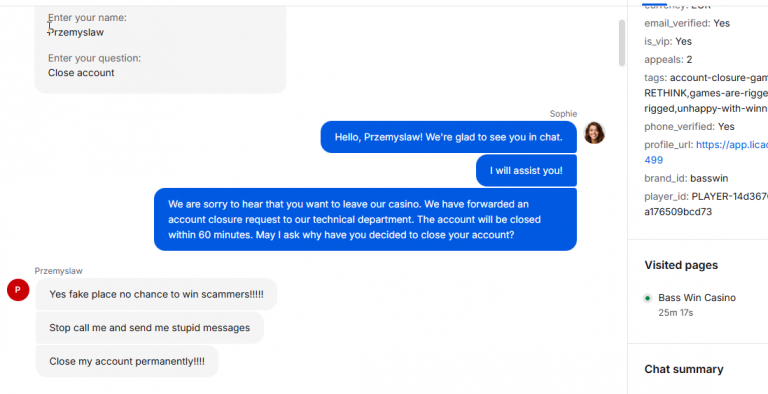Click the green online status dot

coord(648,298)
